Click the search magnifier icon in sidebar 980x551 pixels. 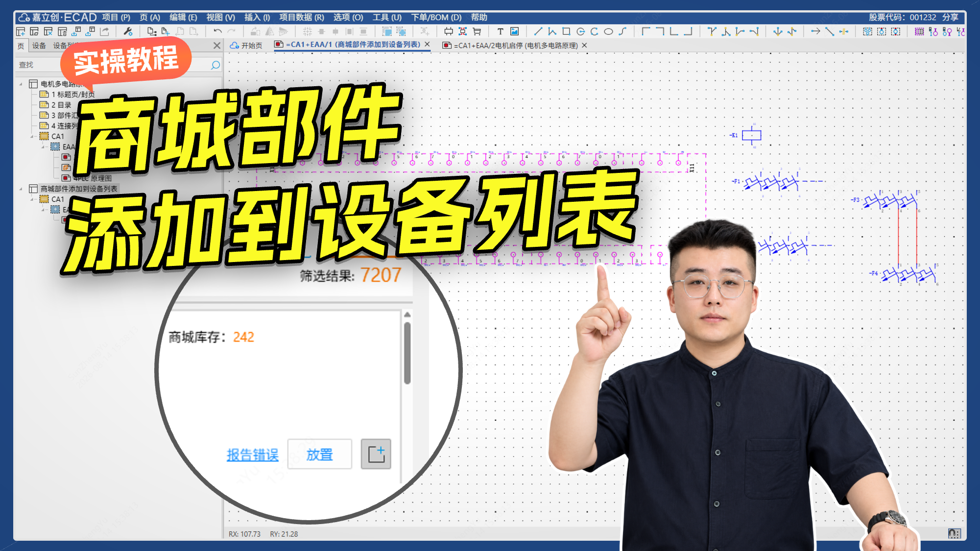215,65
